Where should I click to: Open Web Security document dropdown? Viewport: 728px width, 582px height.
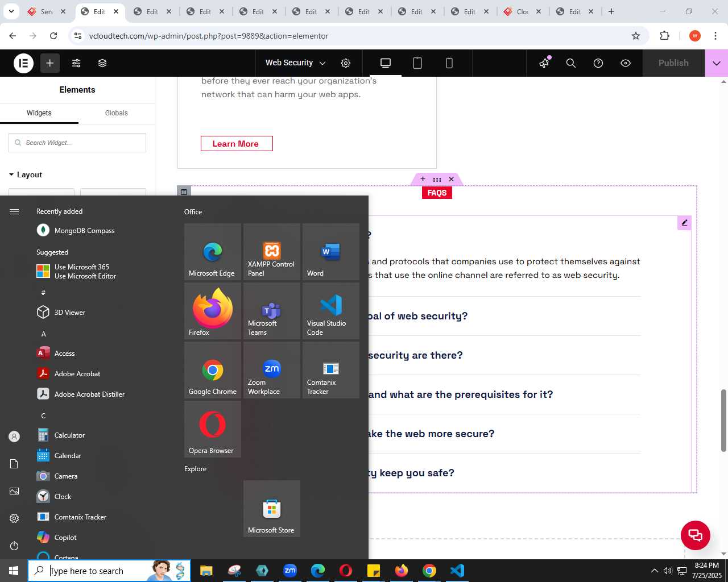(x=296, y=63)
